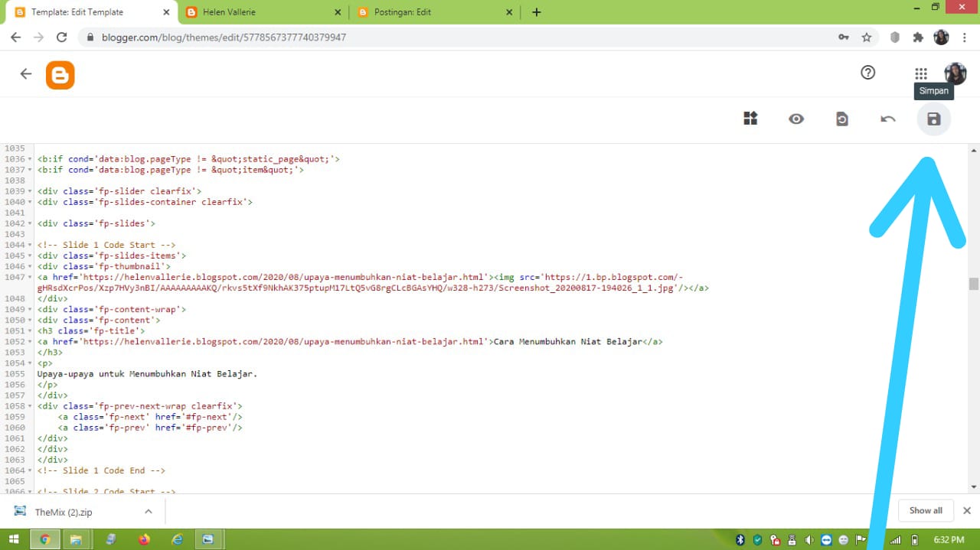Click the Blogger orange logo
980x550 pixels.
pyautogui.click(x=60, y=75)
